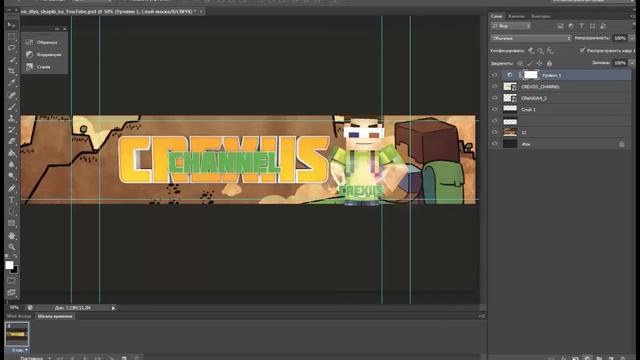Click the unify layer position icon
Screen dimensions: 640x360
click(x=531, y=51)
